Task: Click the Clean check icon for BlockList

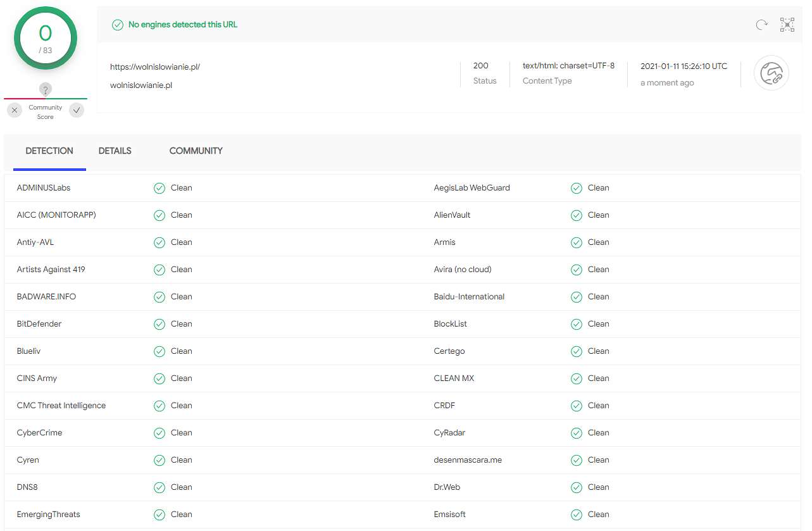Action: click(577, 324)
